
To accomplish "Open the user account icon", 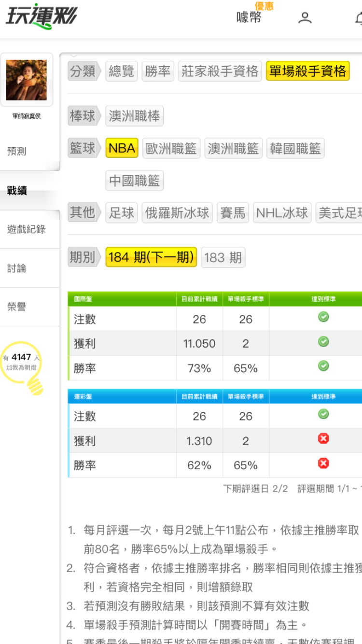I will click(305, 18).
